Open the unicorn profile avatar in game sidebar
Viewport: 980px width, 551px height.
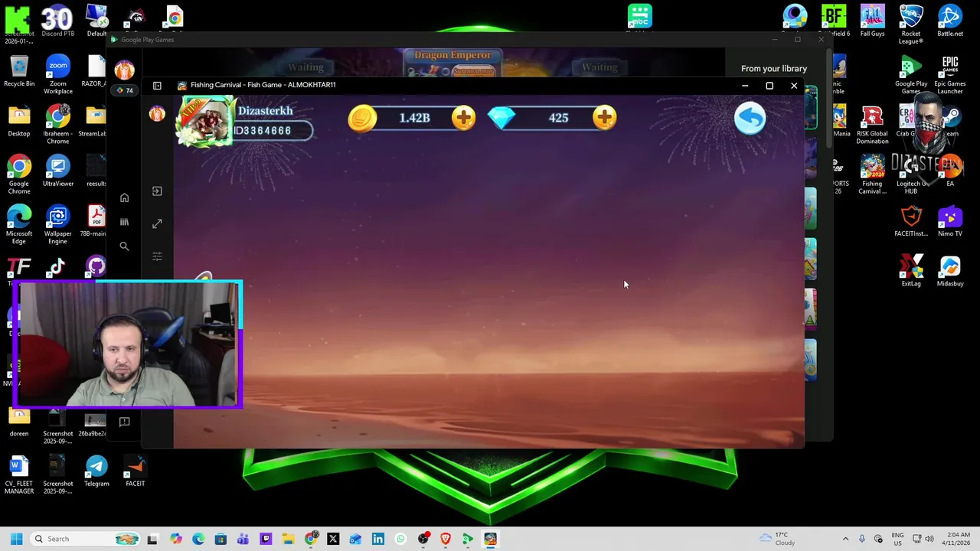157,114
